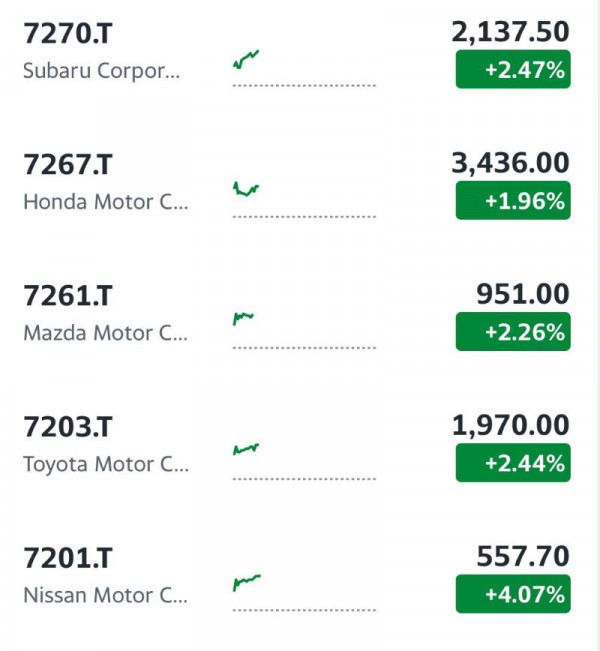
Task: Open the 7261.T ticker symbol
Action: point(68,296)
